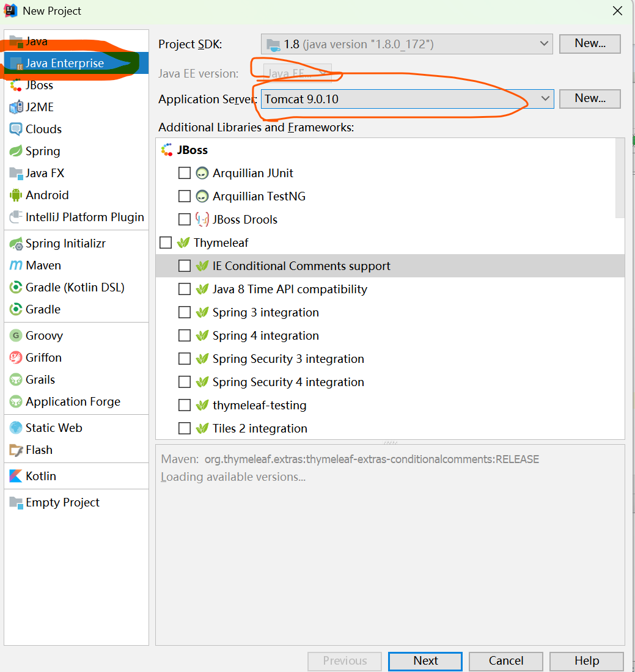
Task: Open the Project SDK dropdown
Action: [406, 44]
